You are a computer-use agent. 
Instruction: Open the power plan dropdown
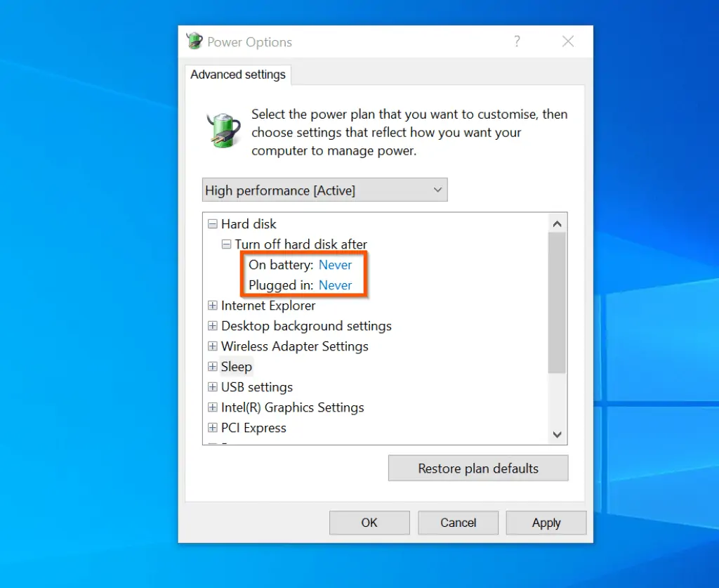(x=437, y=190)
